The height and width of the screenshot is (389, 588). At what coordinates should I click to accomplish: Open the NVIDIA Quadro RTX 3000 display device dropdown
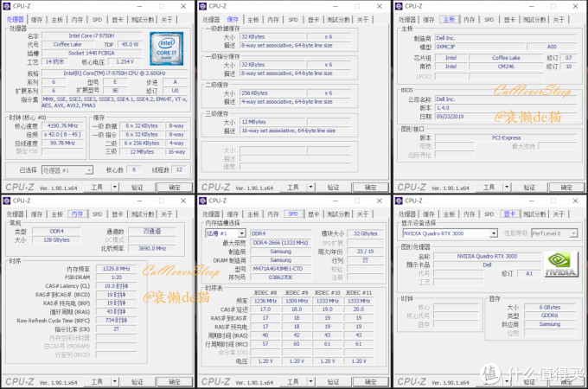494,233
